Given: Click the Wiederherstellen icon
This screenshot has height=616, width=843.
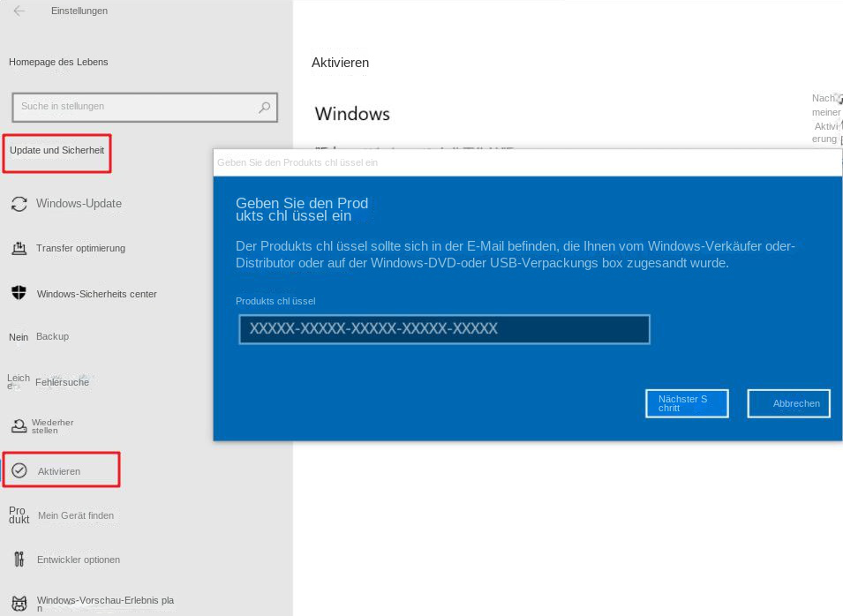Looking at the screenshot, I should 19,426.
